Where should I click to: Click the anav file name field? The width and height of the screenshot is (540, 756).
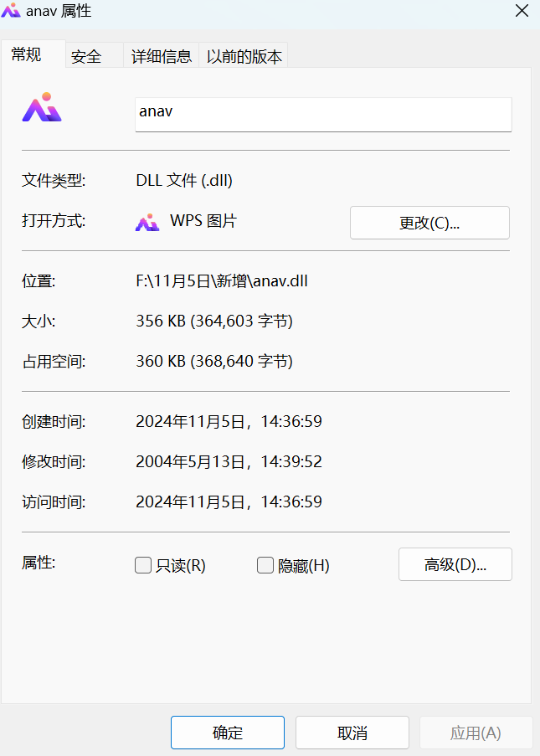pyautogui.click(x=323, y=114)
